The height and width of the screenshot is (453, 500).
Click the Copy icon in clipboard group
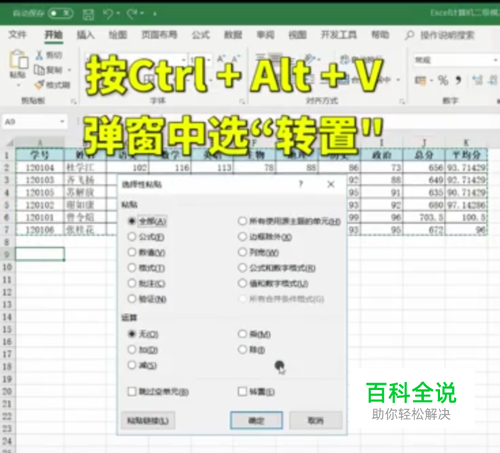(x=39, y=70)
